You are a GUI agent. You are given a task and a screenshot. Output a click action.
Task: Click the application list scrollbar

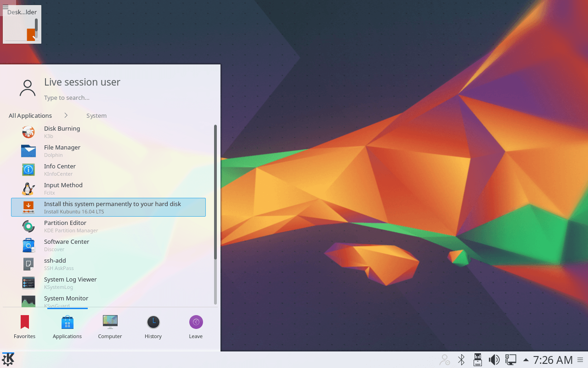pos(215,214)
